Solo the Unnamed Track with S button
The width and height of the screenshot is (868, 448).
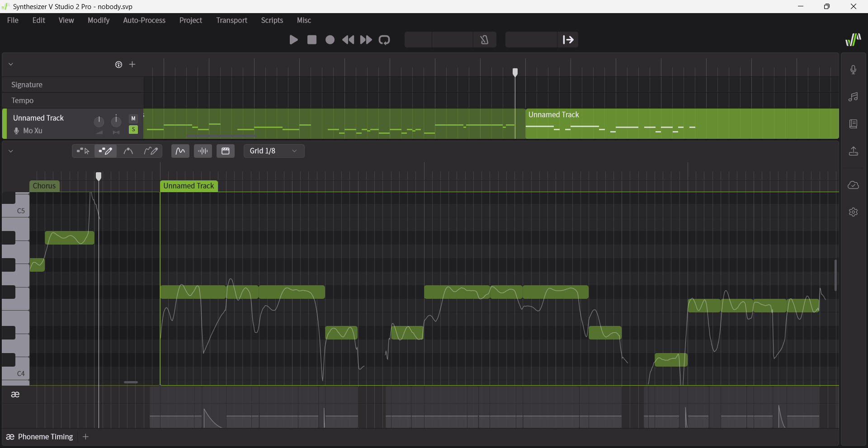[x=133, y=130]
